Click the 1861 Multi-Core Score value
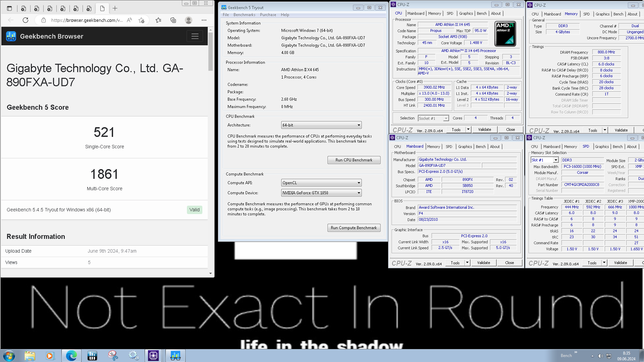The width and height of the screenshot is (644, 362). (x=104, y=174)
